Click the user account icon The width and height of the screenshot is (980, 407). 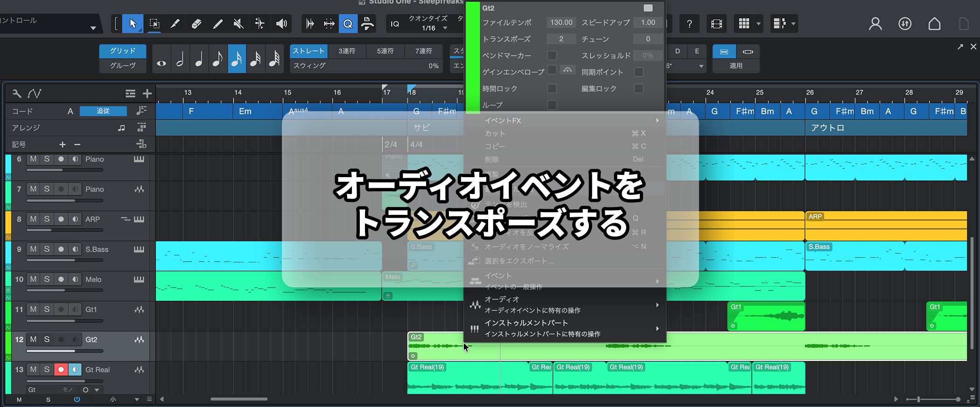pyautogui.click(x=875, y=24)
